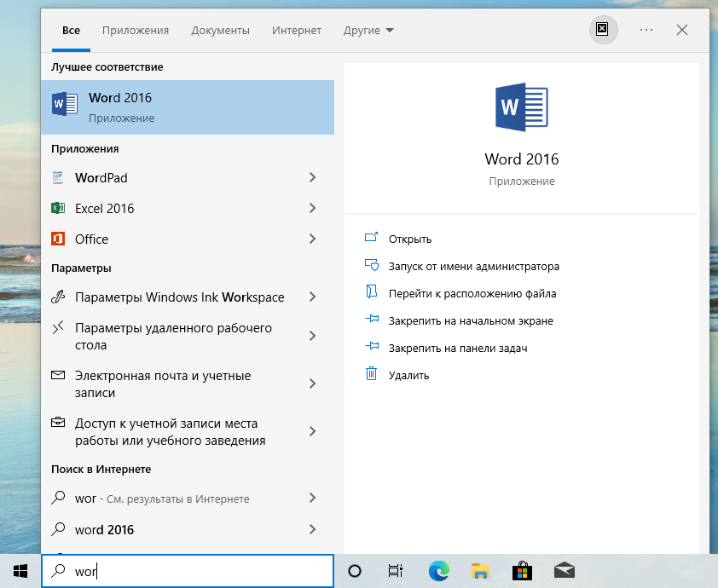Open Task View on the taskbar
This screenshot has width=718, height=588.
[395, 571]
